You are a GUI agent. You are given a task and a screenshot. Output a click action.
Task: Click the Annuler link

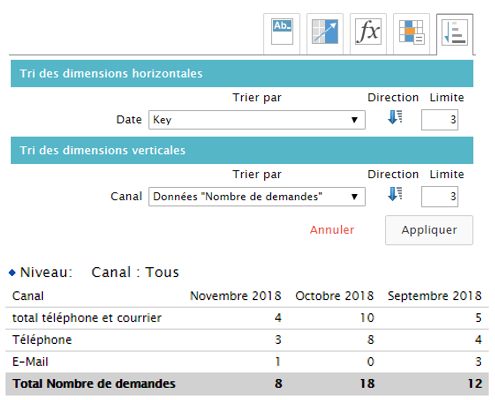click(332, 230)
